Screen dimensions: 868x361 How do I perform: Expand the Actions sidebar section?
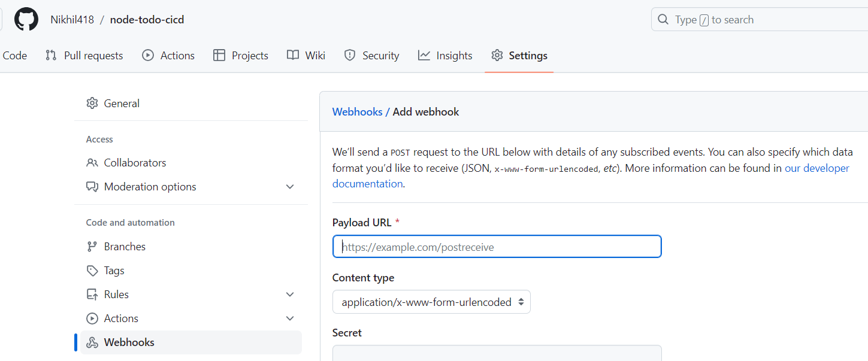pos(290,318)
